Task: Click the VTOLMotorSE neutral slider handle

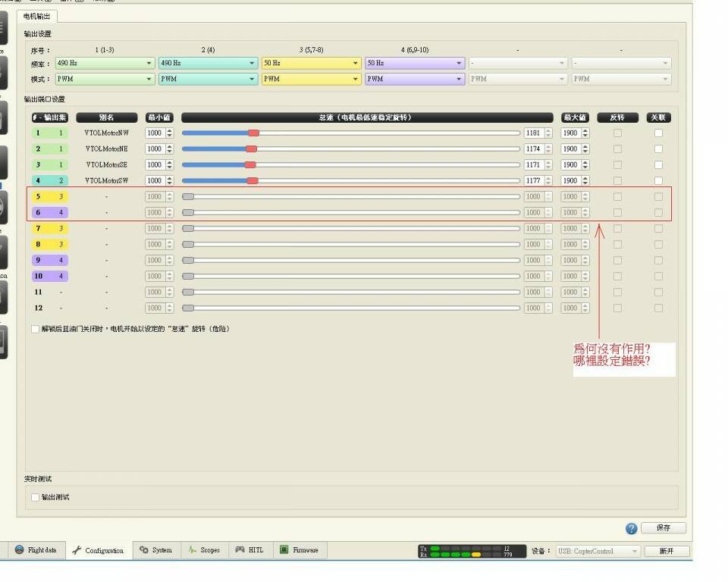Action: click(x=250, y=164)
